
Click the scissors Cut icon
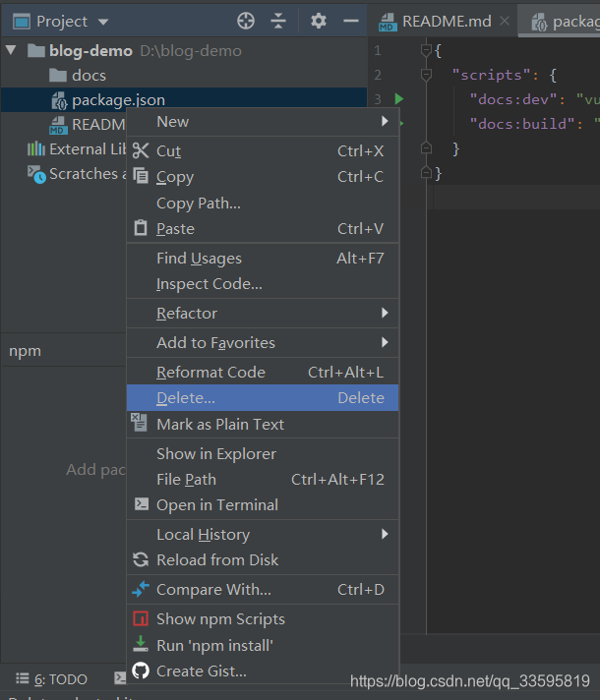click(141, 150)
